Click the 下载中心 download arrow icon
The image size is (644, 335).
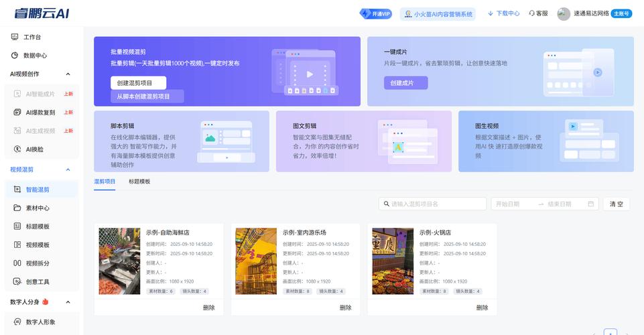point(491,13)
